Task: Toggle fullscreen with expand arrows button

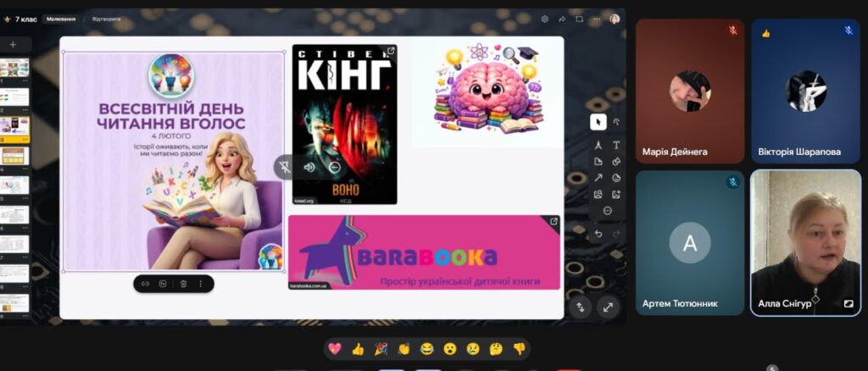Action: [608, 307]
